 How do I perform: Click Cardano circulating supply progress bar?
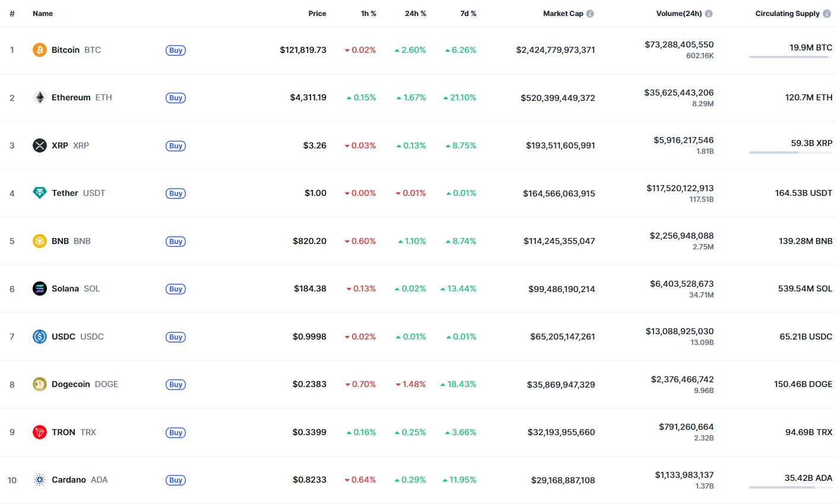click(x=791, y=487)
